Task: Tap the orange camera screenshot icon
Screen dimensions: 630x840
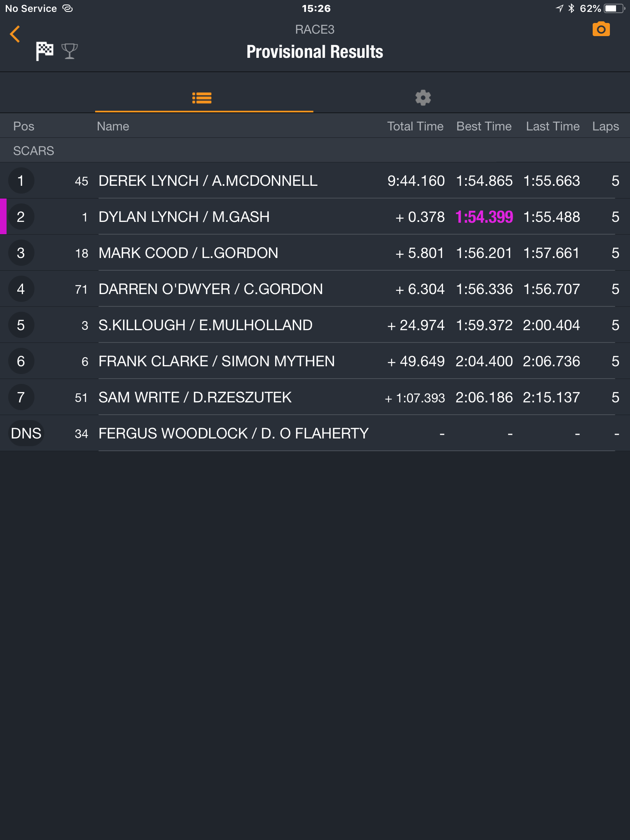Action: (x=601, y=29)
